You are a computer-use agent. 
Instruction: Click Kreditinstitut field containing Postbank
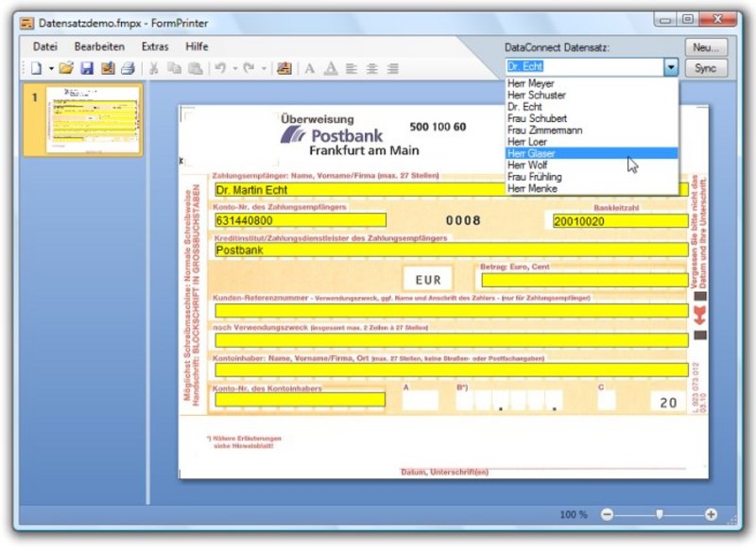(x=452, y=250)
